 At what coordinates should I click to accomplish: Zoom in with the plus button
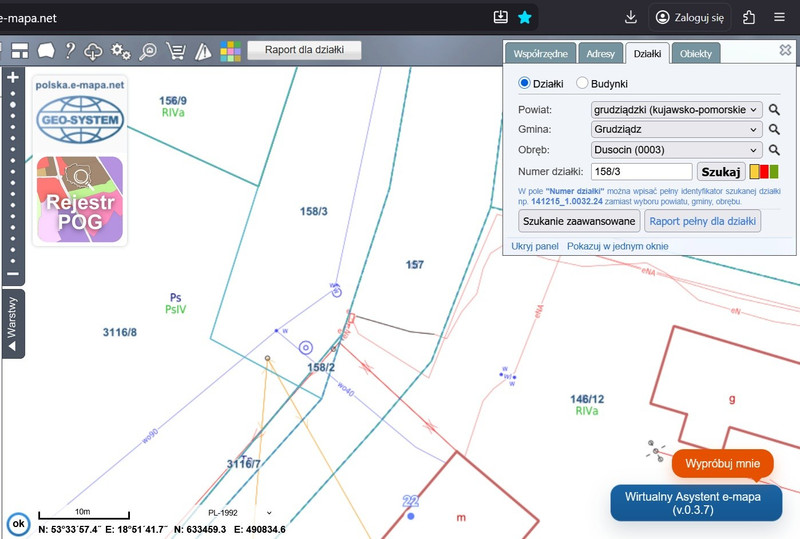point(12,77)
